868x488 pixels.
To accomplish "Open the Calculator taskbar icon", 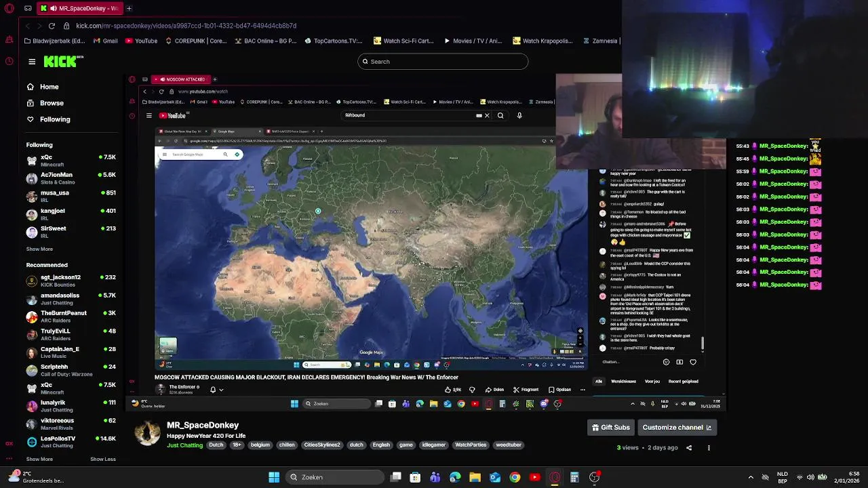I will (x=574, y=477).
